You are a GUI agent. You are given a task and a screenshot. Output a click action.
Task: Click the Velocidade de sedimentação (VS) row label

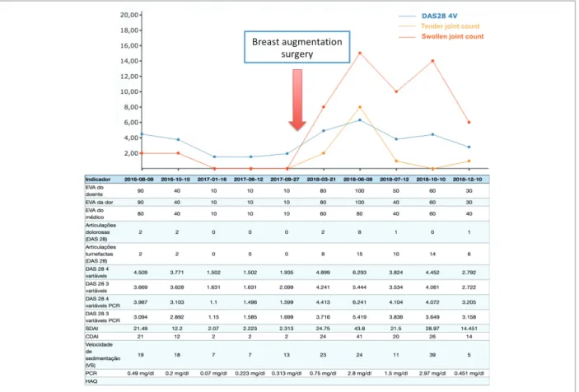[x=103, y=355]
